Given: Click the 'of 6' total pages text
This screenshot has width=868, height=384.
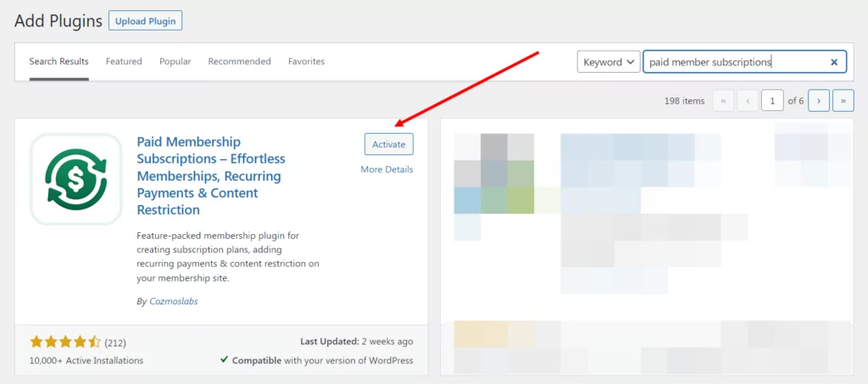Looking at the screenshot, I should (x=795, y=101).
